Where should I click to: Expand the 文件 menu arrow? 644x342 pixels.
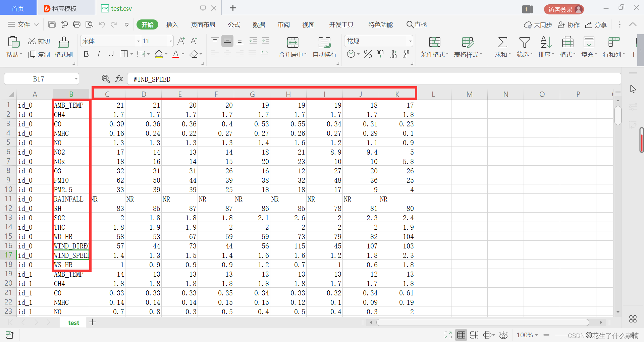(x=36, y=24)
